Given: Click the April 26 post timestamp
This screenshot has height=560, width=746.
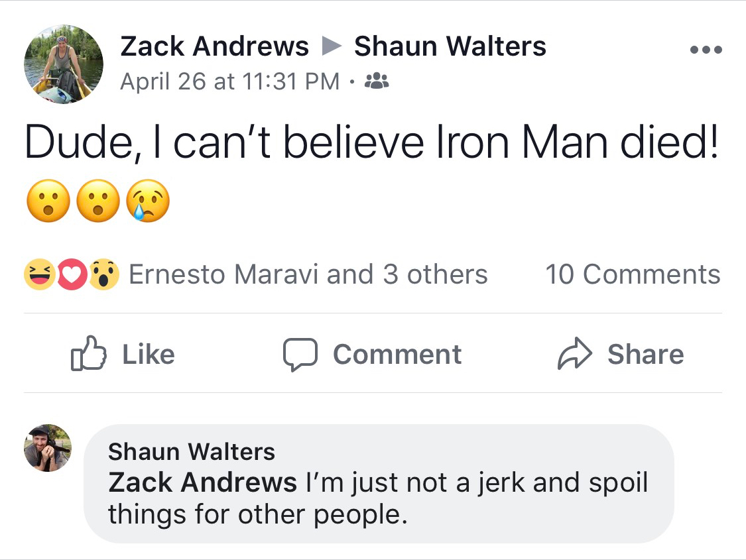Looking at the screenshot, I should [x=229, y=82].
